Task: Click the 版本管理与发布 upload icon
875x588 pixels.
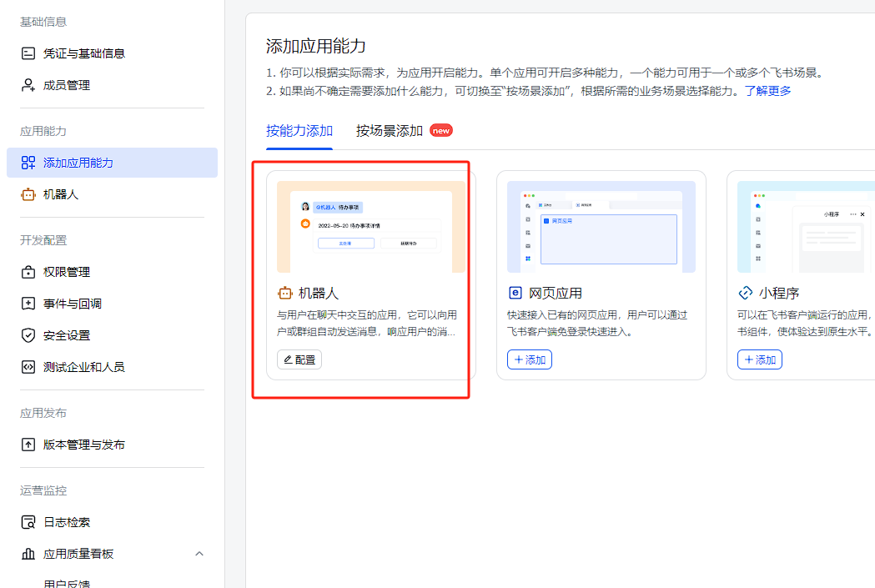Action: 28,445
